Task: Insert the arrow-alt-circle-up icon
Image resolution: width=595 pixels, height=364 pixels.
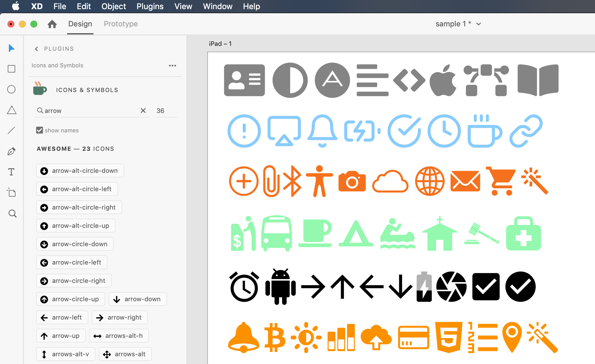Action: point(75,226)
